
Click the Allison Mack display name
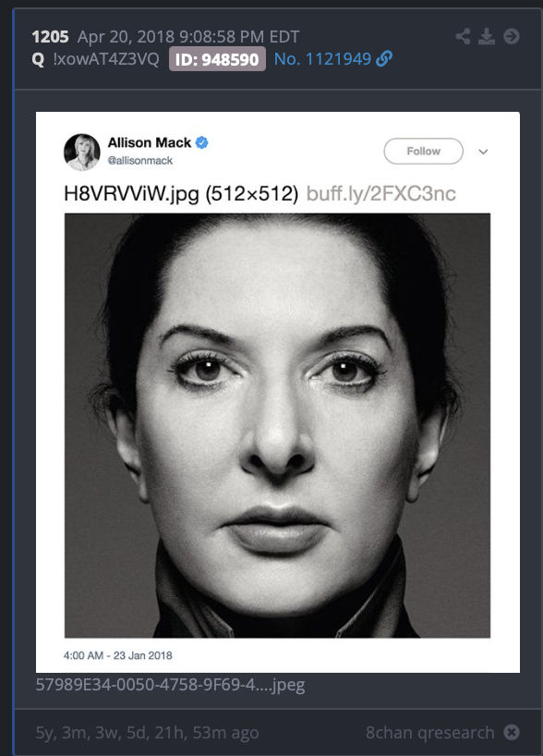click(150, 142)
